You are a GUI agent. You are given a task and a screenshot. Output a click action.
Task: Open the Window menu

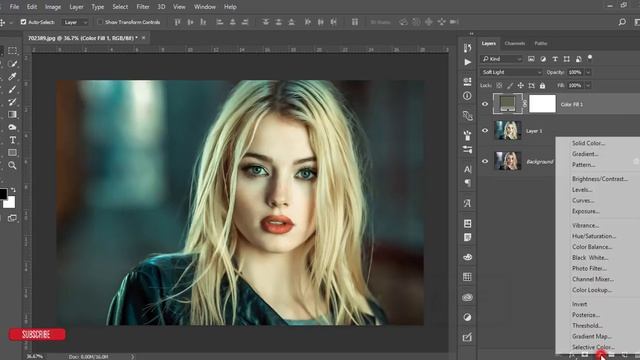[205, 7]
